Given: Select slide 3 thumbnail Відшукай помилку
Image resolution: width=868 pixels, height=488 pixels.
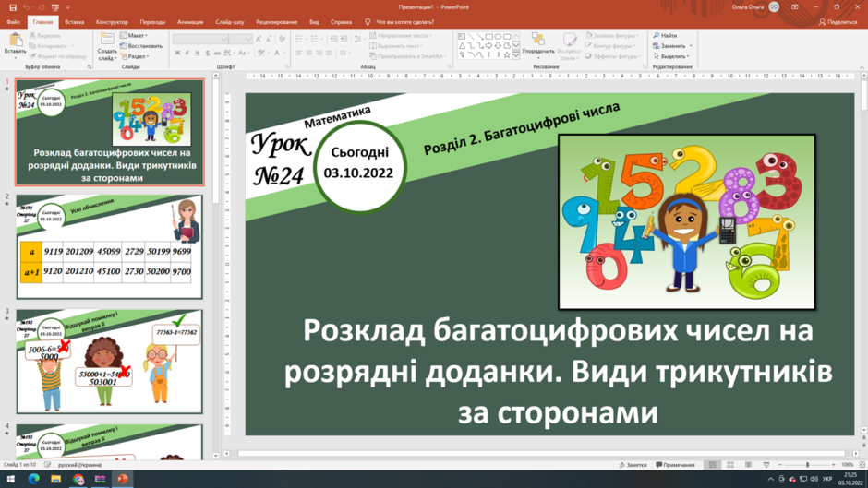Looking at the screenshot, I should pos(109,362).
